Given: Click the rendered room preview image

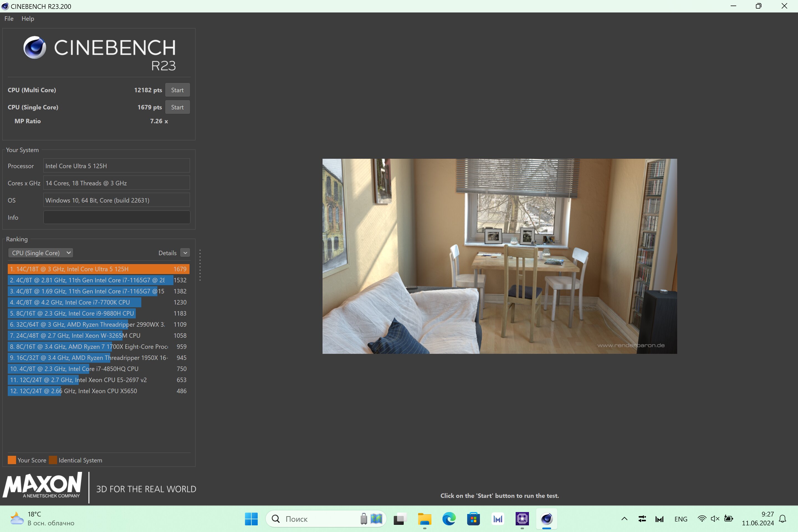Looking at the screenshot, I should click(499, 256).
